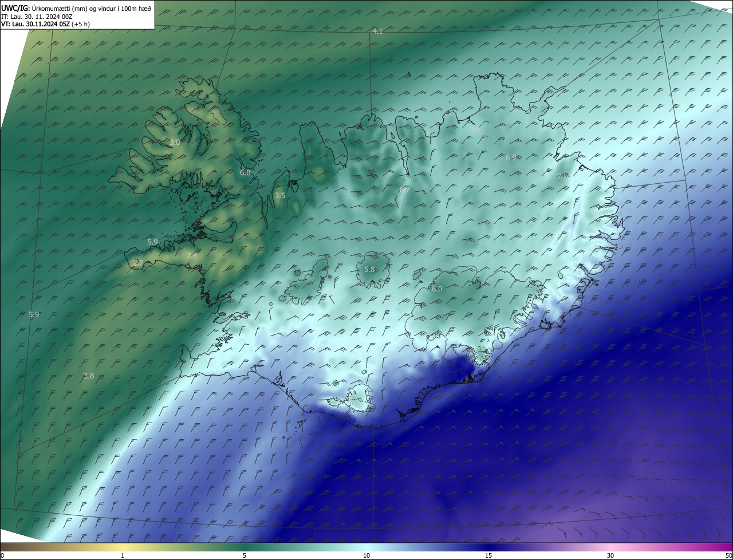The width and height of the screenshot is (733, 560).
Task: Click the 3.8 value label over southwest sea
Action: [89, 376]
